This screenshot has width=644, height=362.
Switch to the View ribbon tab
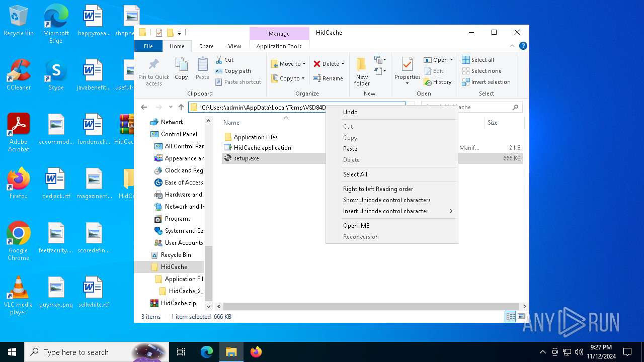click(x=234, y=46)
